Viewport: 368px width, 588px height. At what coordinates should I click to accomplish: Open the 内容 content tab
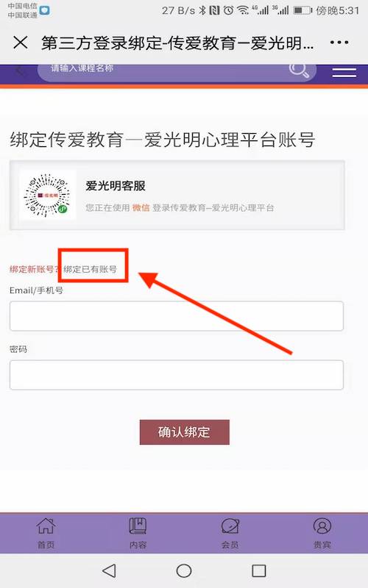click(x=138, y=533)
